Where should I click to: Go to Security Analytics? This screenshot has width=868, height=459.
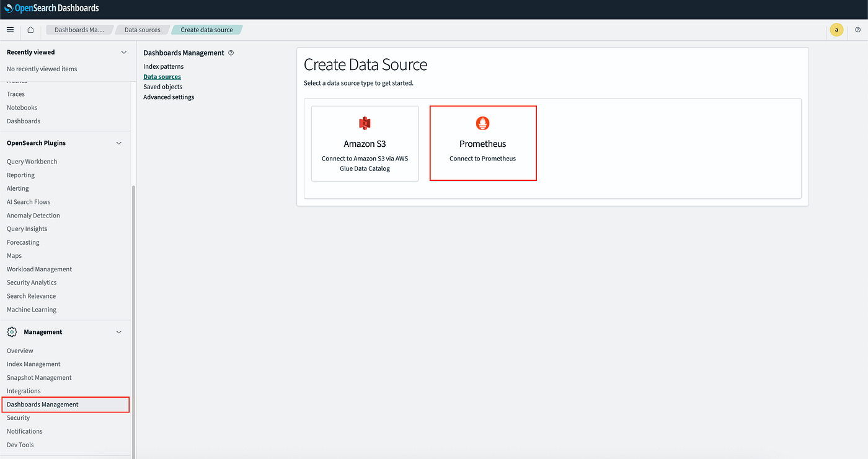pyautogui.click(x=32, y=282)
